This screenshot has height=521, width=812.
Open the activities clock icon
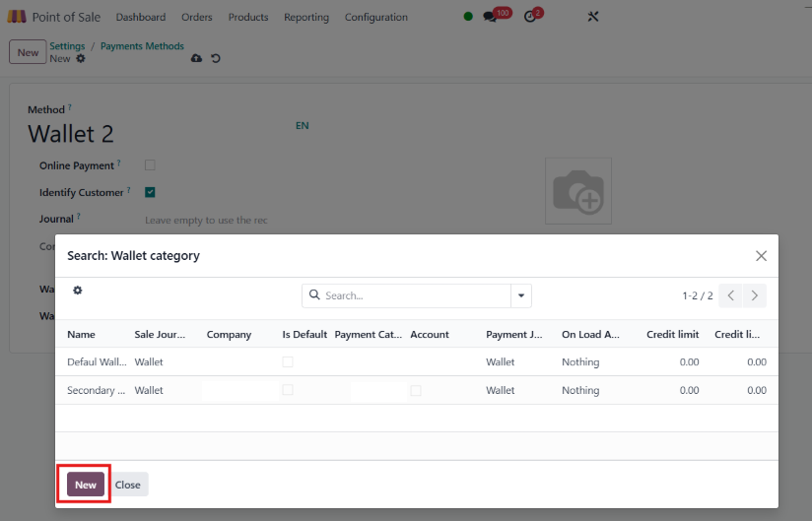point(530,17)
